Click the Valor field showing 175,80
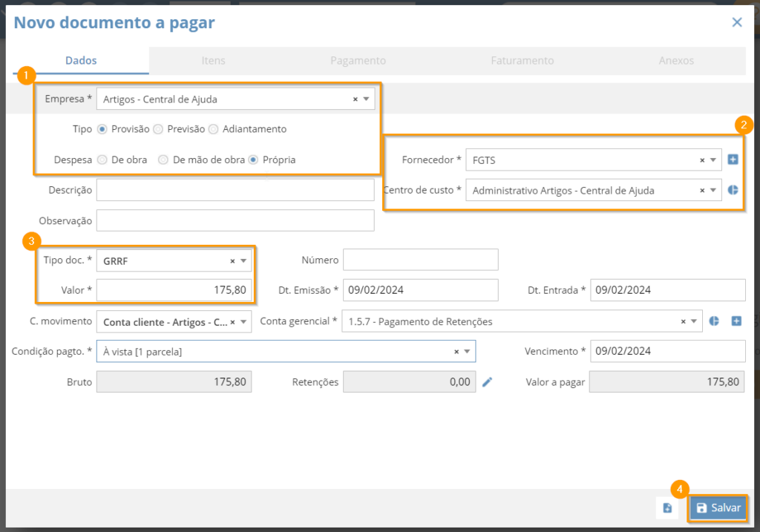 [174, 289]
